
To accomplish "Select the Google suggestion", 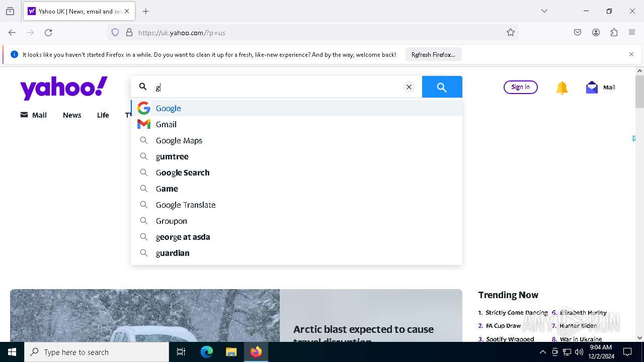I will (297, 108).
